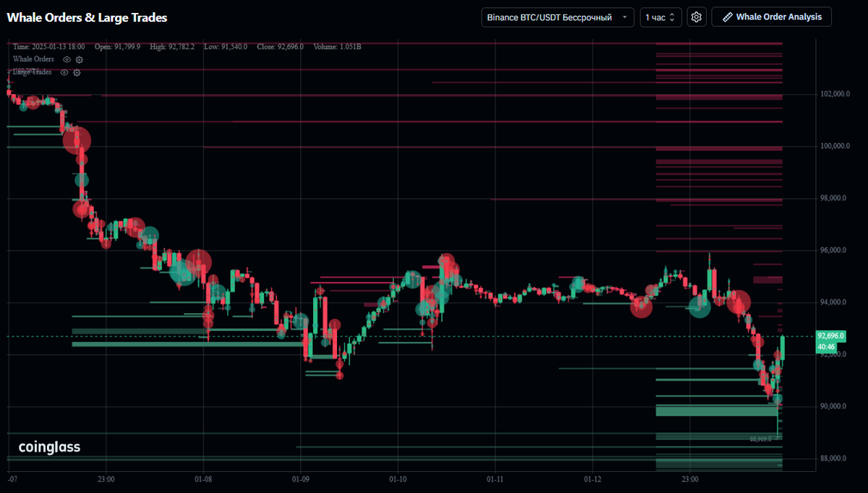Click the Whale Orders indicator label

tap(33, 59)
